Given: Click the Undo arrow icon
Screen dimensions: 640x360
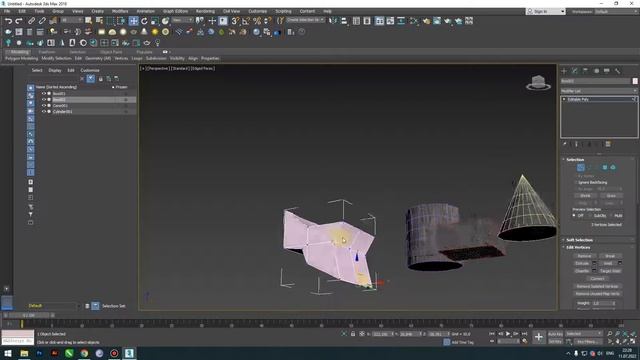Looking at the screenshot, I should (x=8, y=20).
